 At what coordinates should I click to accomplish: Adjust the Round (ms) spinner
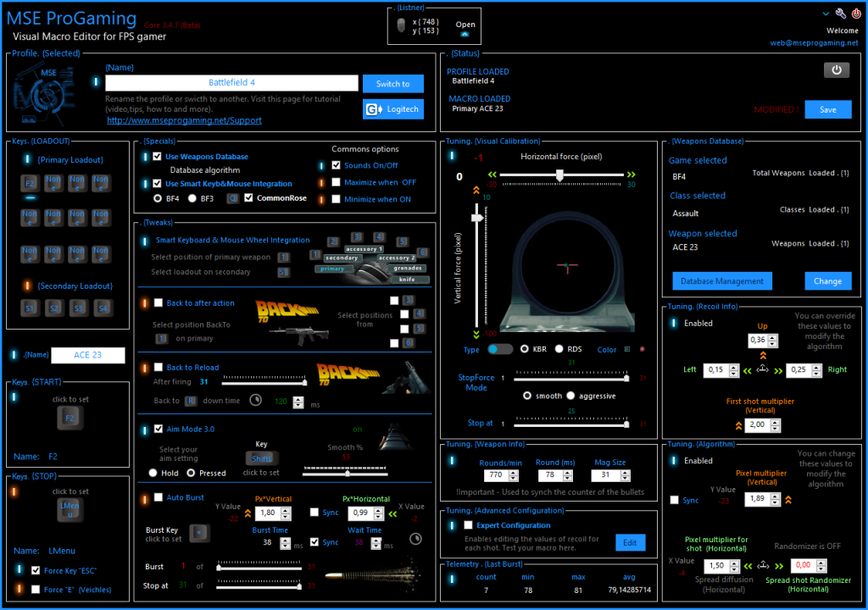pyautogui.click(x=567, y=475)
